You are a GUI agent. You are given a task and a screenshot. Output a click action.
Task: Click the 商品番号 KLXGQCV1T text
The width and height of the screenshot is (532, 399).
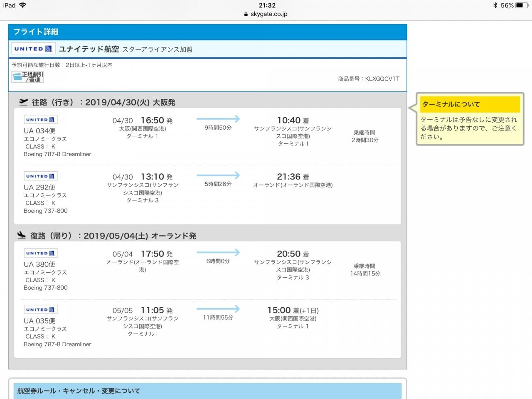[369, 79]
